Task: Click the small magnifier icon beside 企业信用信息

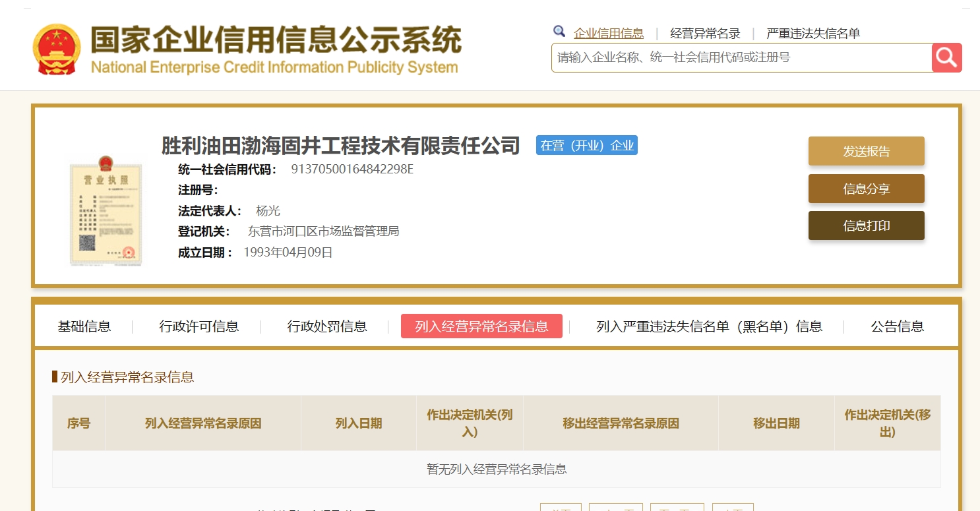Action: click(559, 32)
